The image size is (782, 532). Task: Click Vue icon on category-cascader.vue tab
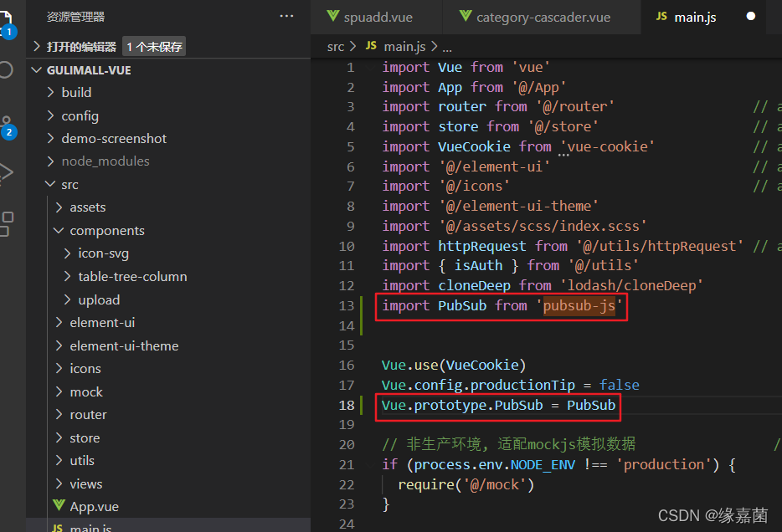coord(466,16)
